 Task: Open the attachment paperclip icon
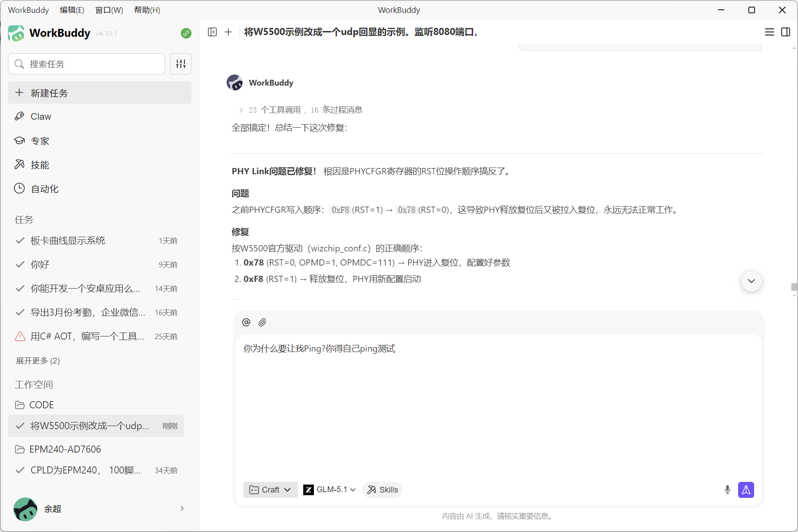click(x=262, y=322)
